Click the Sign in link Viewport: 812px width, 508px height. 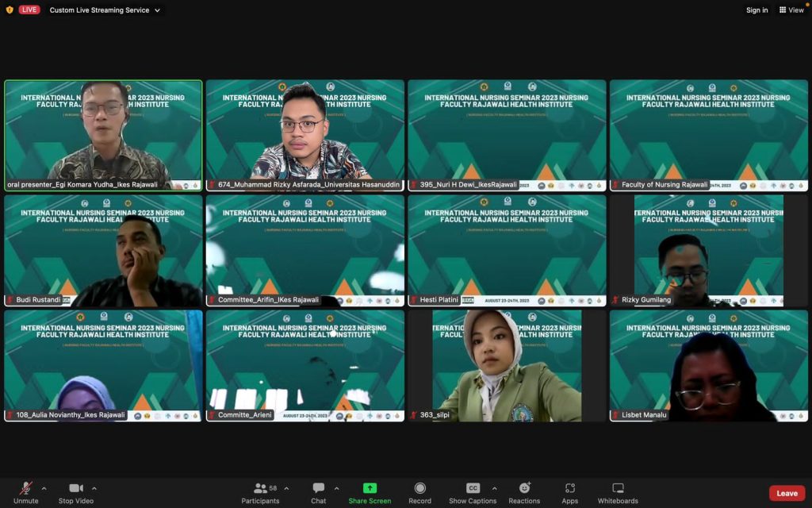point(756,10)
